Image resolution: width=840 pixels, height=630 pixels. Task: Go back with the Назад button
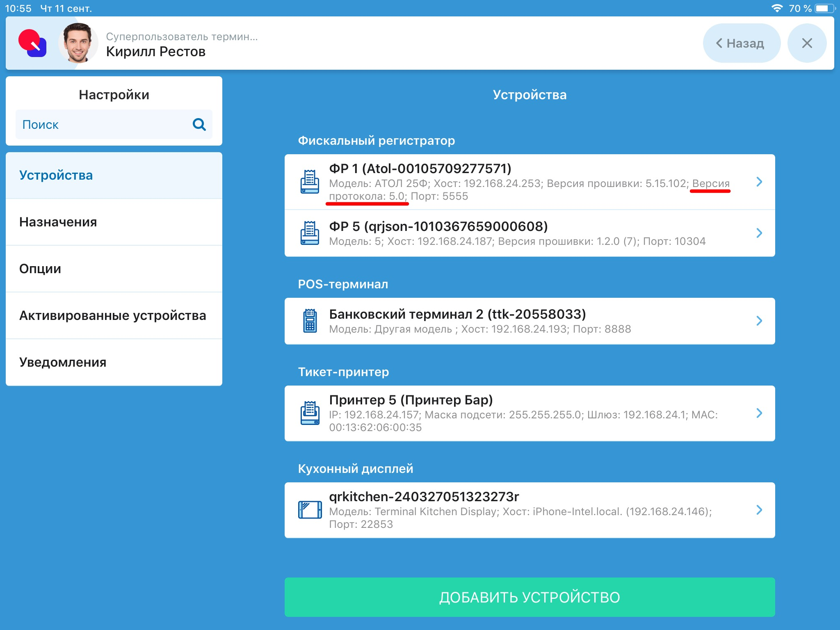coord(741,43)
